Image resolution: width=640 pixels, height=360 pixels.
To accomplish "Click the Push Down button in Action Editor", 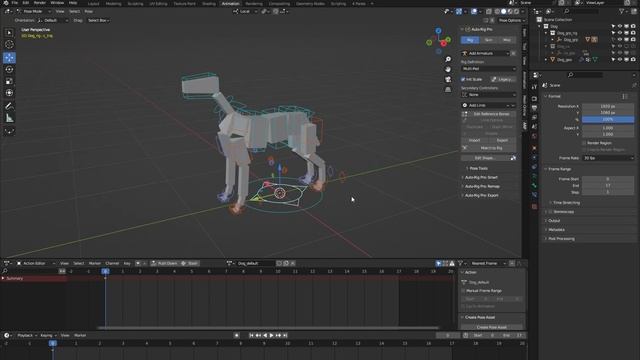I will [164, 263].
